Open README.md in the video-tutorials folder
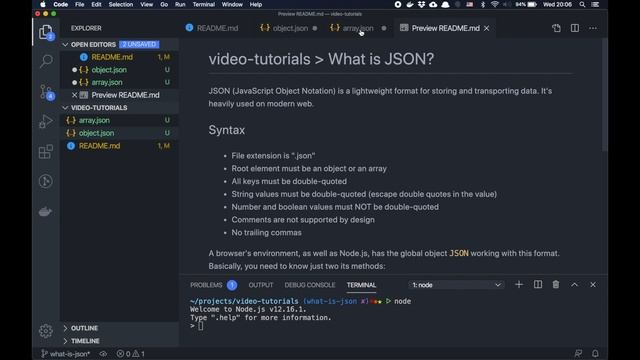Screen dimensions: 640x360 pyautogui.click(x=119, y=146)
